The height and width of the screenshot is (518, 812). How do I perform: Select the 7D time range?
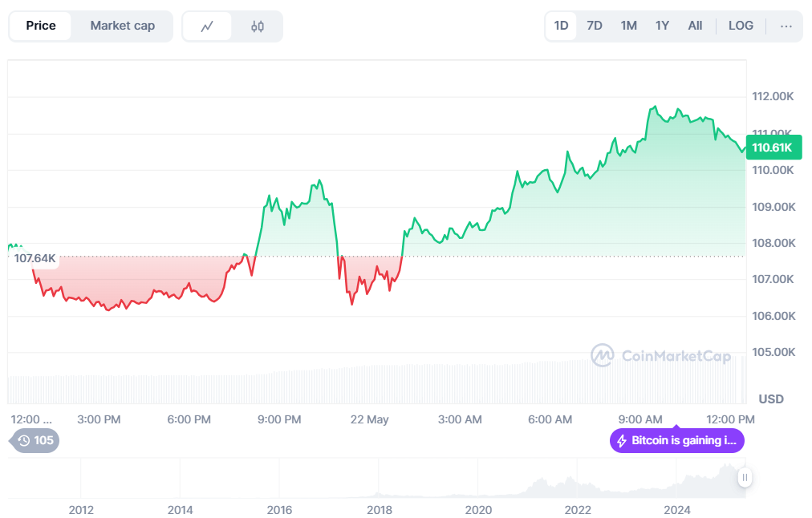(x=595, y=26)
